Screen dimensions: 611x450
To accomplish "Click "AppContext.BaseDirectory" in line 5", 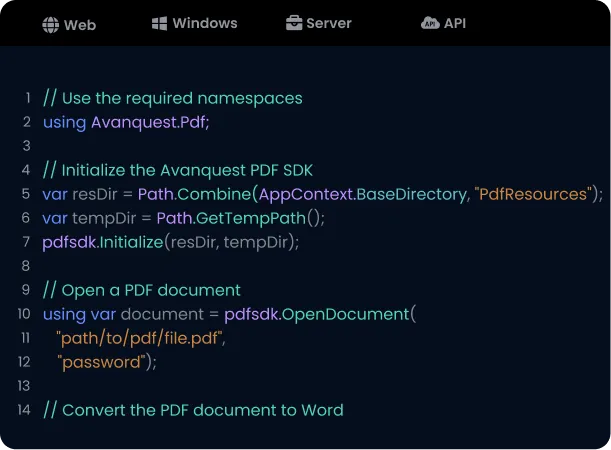I will (x=362, y=194).
